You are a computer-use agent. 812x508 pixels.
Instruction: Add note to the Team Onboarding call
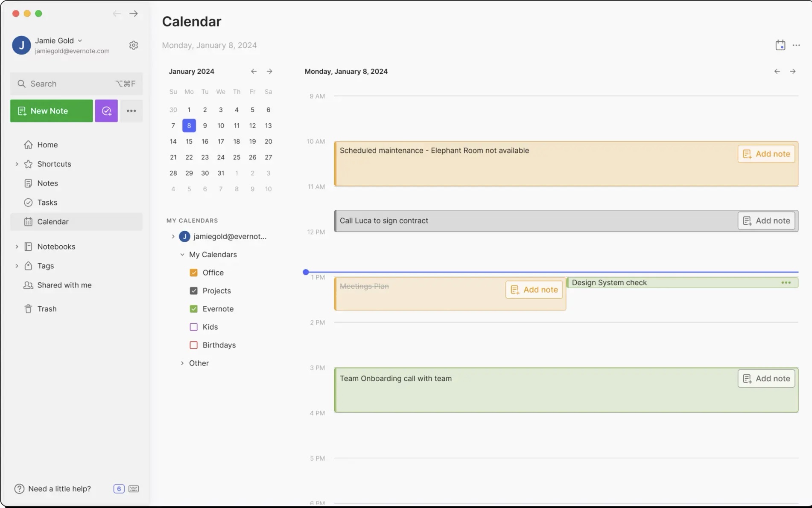tap(766, 378)
